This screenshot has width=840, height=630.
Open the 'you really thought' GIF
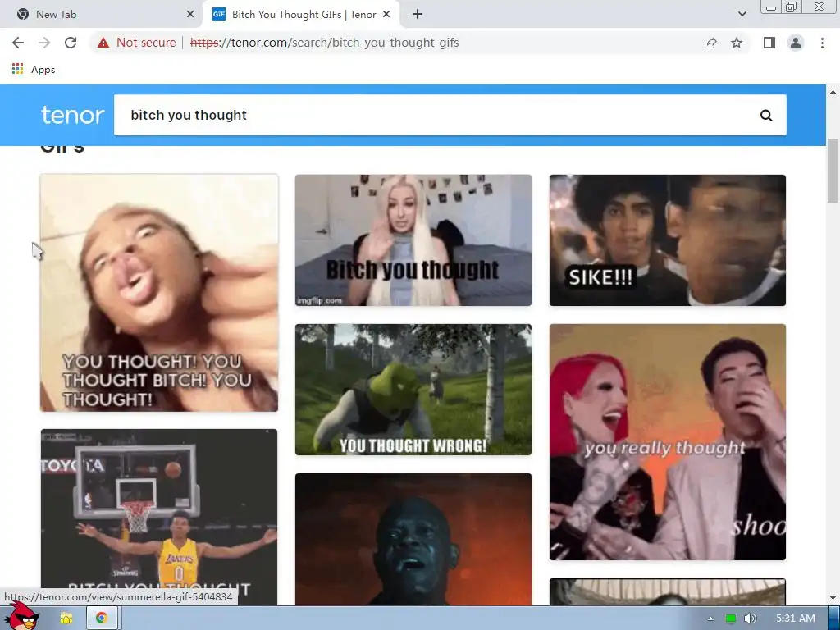[668, 442]
